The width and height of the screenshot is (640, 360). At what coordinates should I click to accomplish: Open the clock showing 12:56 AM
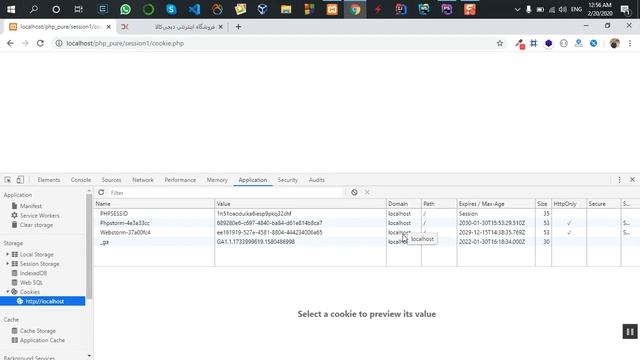(600, 9)
